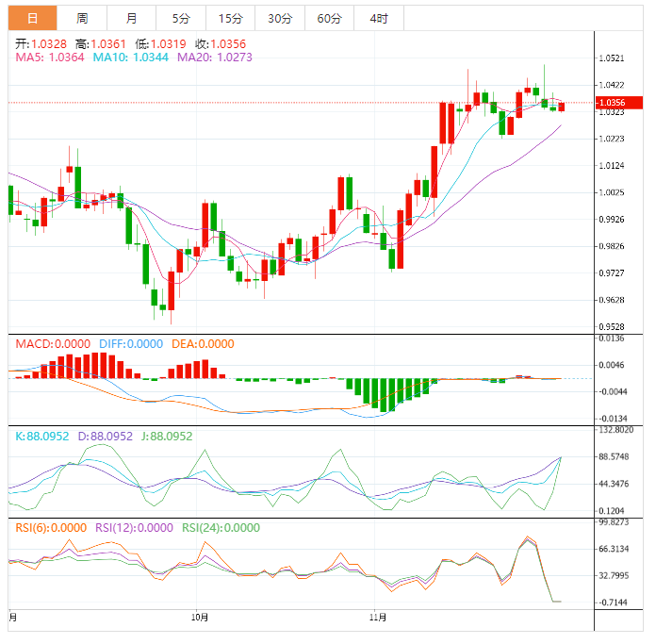The width and height of the screenshot is (656, 644).
Task: Click the 66.3134 RSI axis label
Action: point(614,549)
